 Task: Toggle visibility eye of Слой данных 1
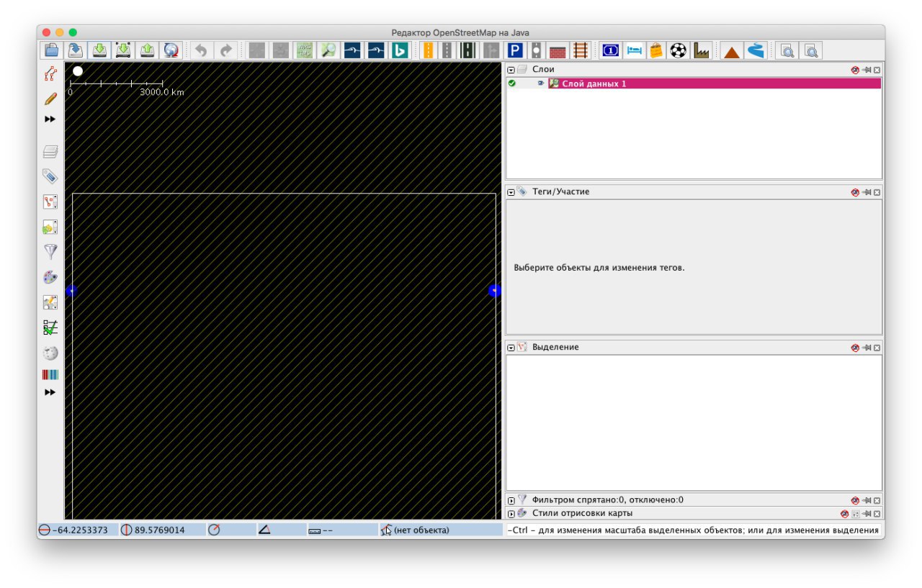(x=541, y=83)
